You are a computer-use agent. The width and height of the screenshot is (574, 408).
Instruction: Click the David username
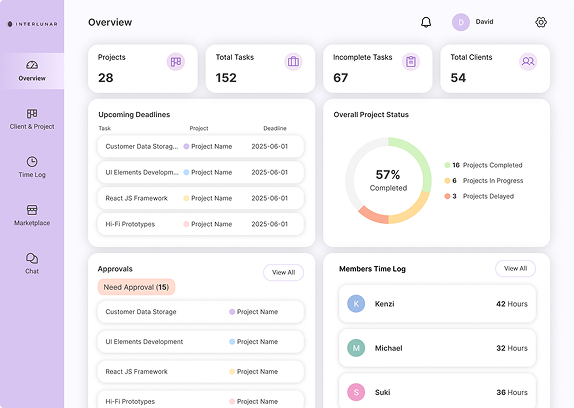pos(484,22)
